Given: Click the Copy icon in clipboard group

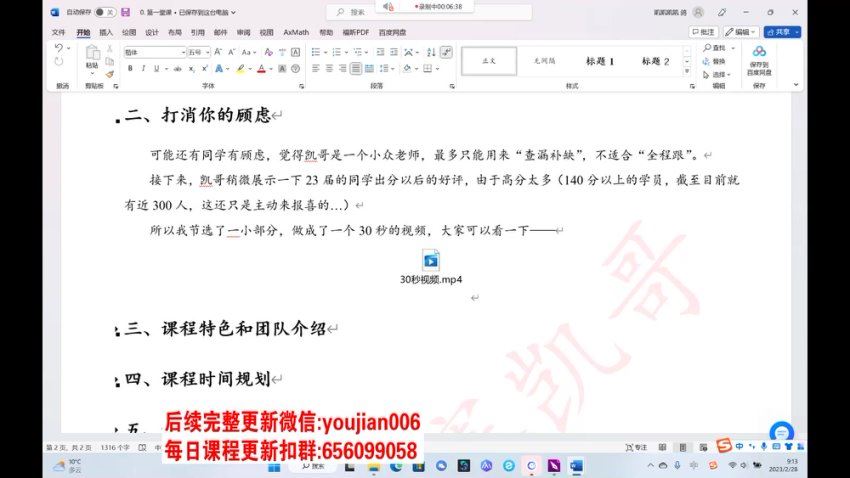Looking at the screenshot, I should (110, 61).
